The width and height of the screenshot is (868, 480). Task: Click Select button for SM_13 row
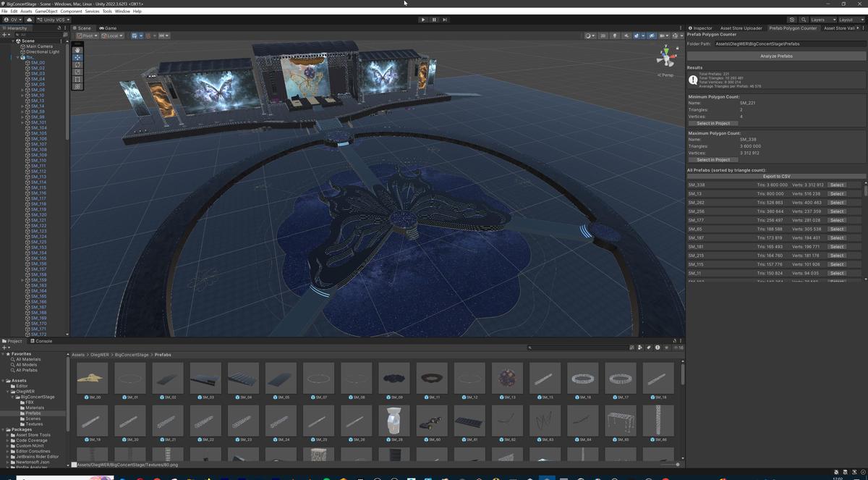pyautogui.click(x=837, y=194)
